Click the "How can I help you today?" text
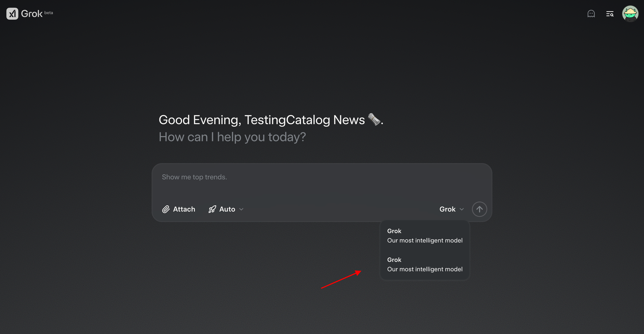Viewport: 644px width, 334px height. [x=232, y=137]
